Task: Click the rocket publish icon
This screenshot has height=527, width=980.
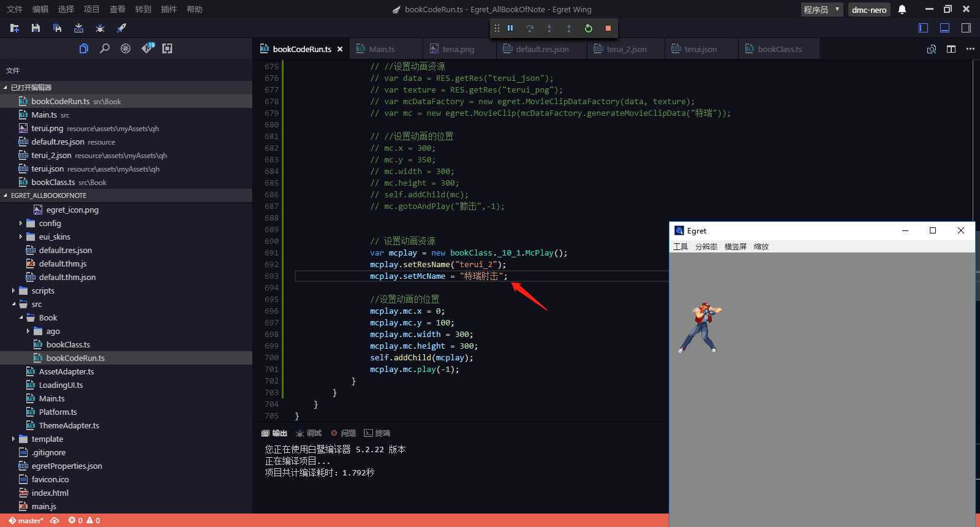Action: click(x=121, y=28)
